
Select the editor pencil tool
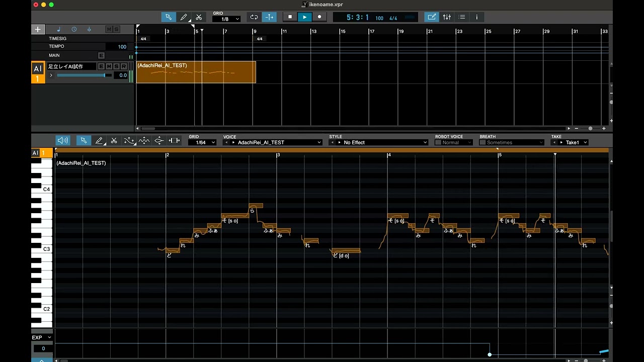tap(100, 141)
